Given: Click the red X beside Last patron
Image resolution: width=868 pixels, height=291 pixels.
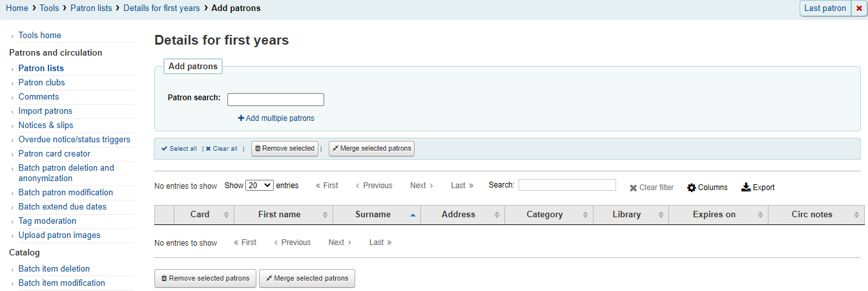Looking at the screenshot, I should (859, 8).
